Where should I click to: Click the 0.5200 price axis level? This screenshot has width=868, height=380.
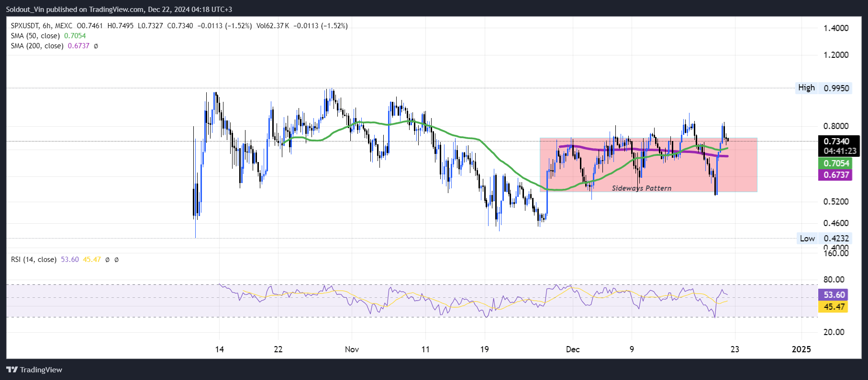[836, 202]
